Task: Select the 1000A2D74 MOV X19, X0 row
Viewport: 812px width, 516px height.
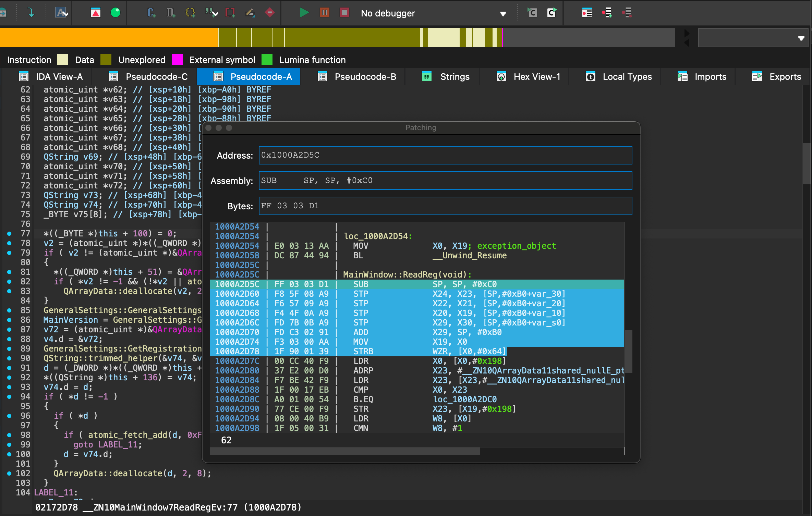Action: (x=417, y=342)
